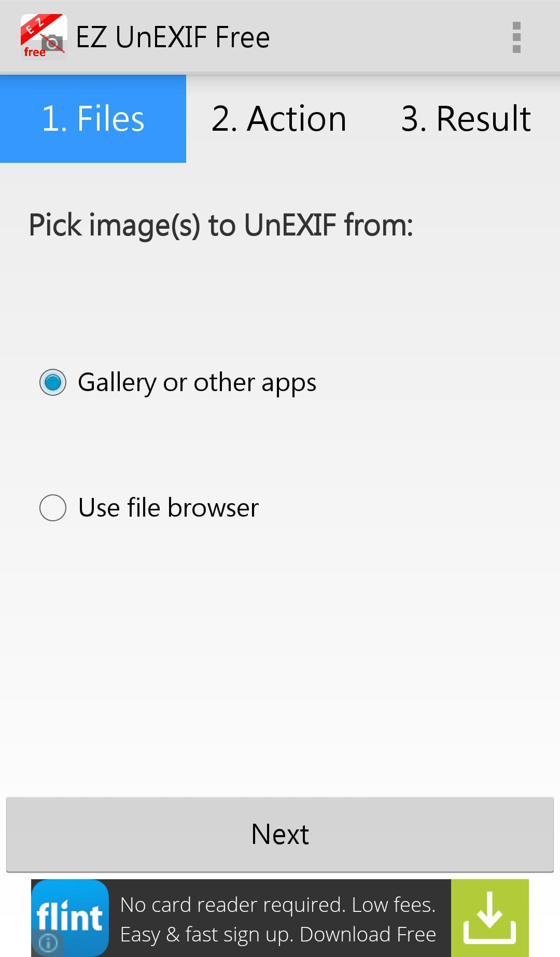Viewport: 560px width, 957px height.
Task: Open the 2. Action tab
Action: click(x=279, y=119)
